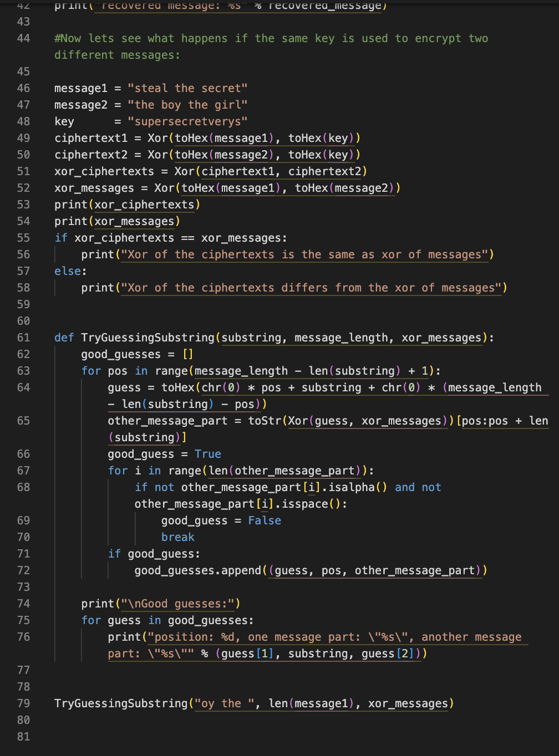Screen dimensions: 559x756
Task: Click "good_guesses = []" on line 62
Action: click(137, 354)
